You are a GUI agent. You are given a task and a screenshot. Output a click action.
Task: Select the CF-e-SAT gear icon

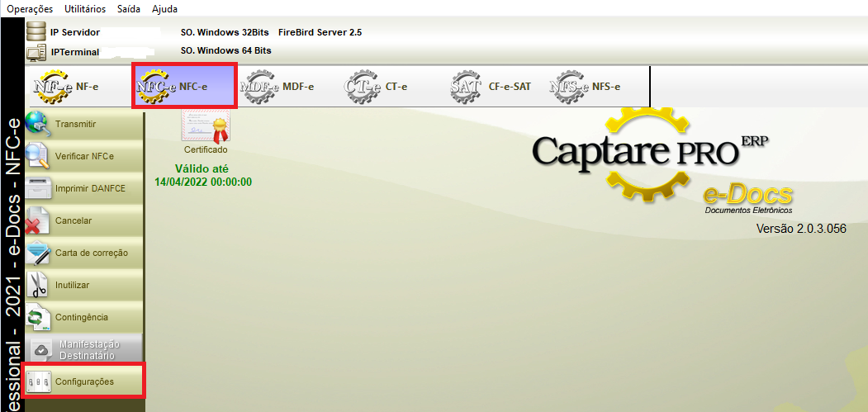466,87
